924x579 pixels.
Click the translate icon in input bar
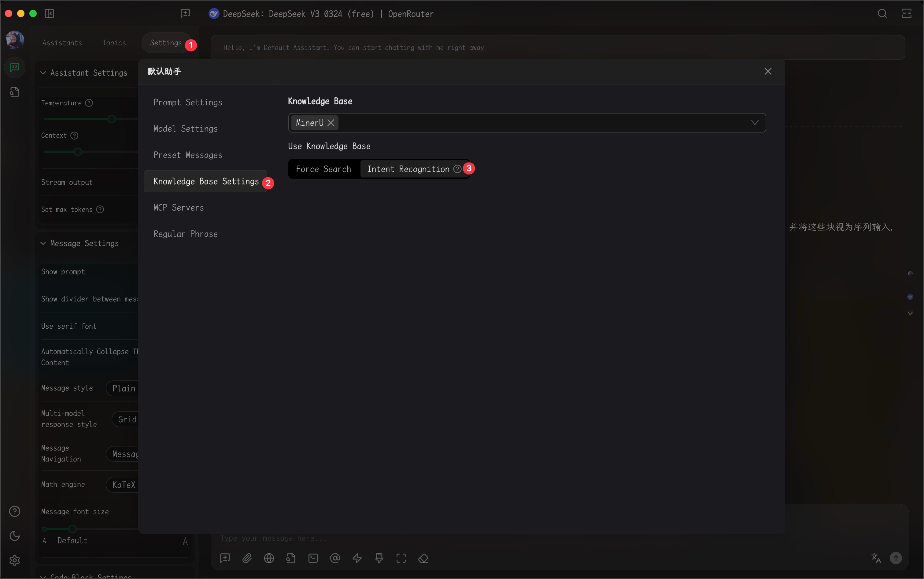pyautogui.click(x=876, y=558)
